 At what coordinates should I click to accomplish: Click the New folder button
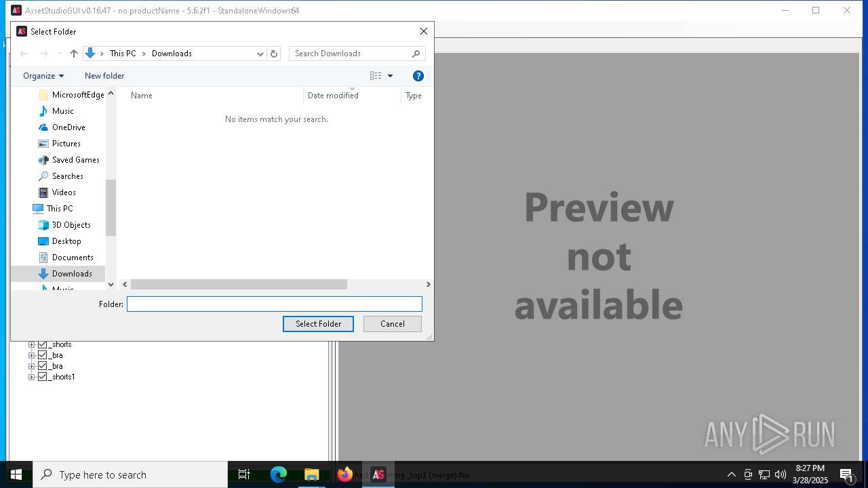(x=104, y=76)
